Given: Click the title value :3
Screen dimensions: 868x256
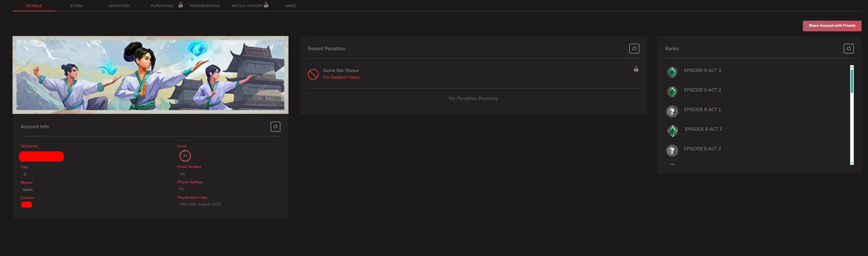Looking at the screenshot, I should click(24, 174).
